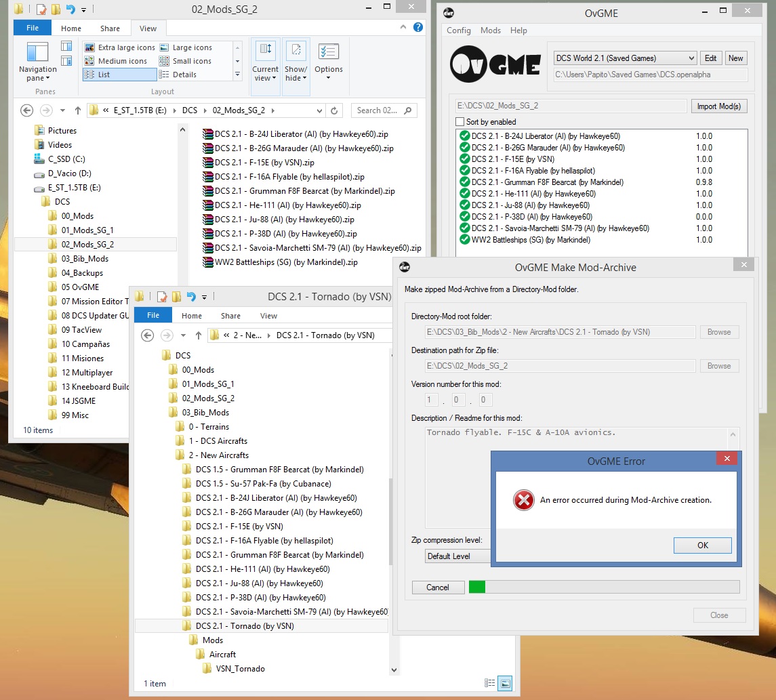Click Up arrow in 02_Mods_SG_2 window
The height and width of the screenshot is (700, 776).
coord(77,110)
